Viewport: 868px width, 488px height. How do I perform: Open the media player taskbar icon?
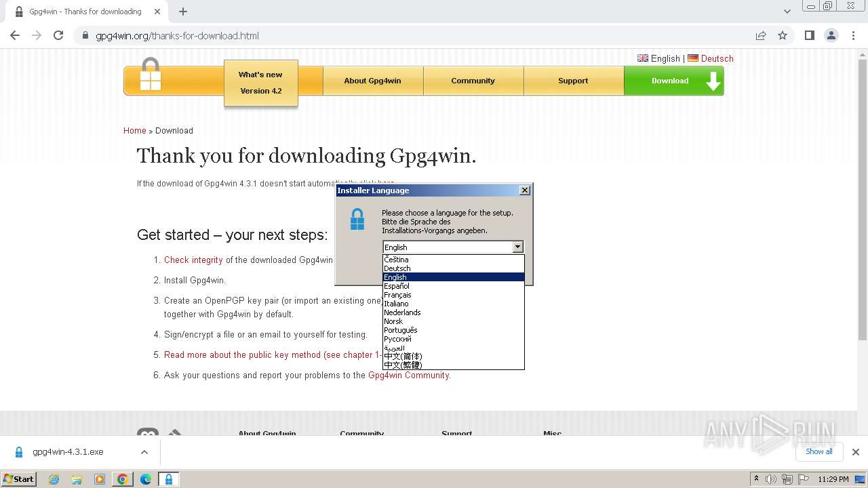pyautogui.click(x=100, y=479)
